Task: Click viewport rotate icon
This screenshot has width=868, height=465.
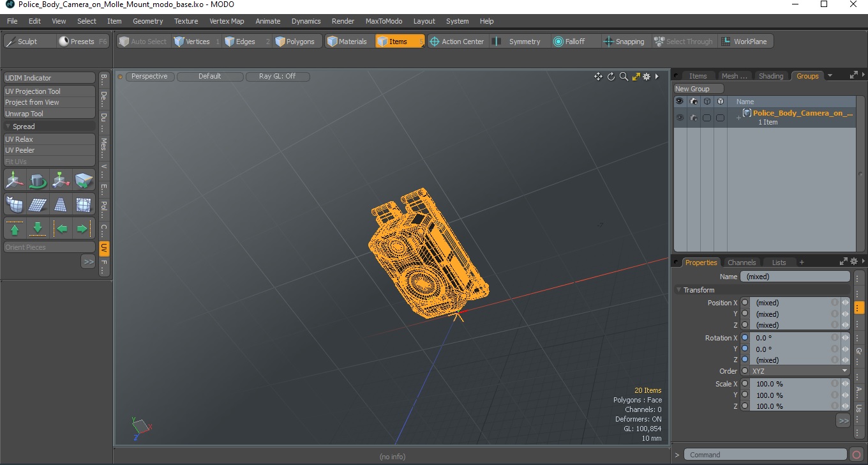Action: [611, 77]
